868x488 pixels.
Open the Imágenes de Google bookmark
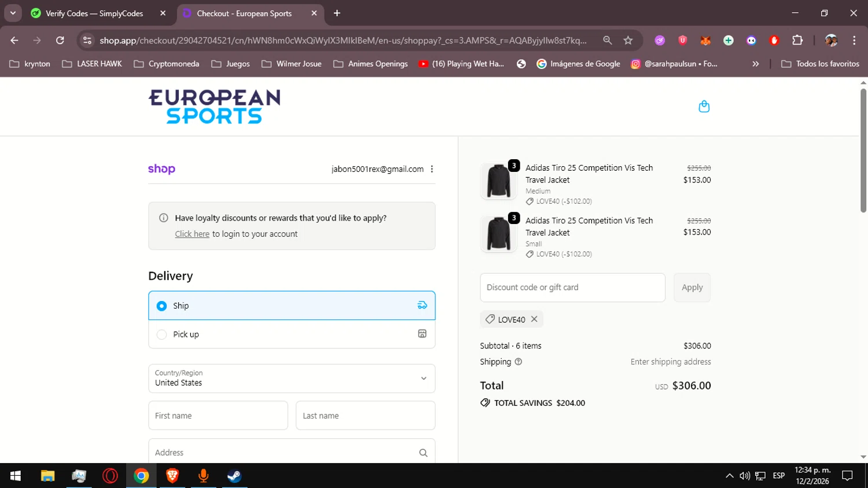(x=578, y=64)
